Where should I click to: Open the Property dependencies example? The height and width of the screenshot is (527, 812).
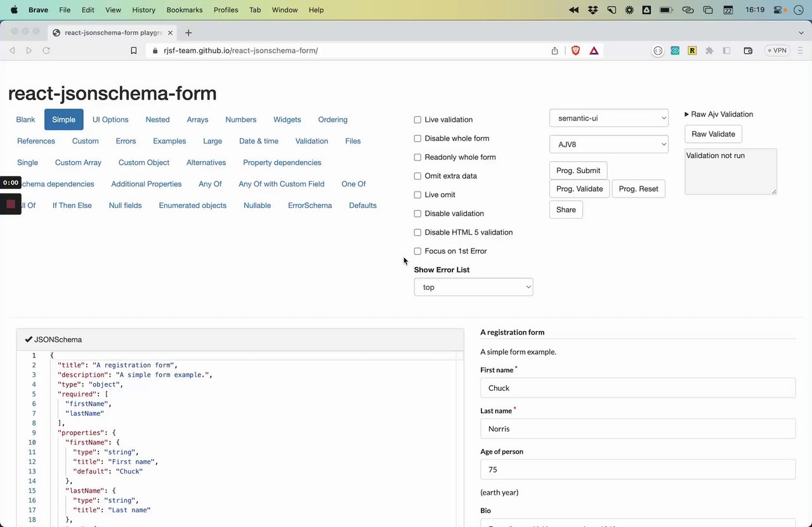[282, 162]
